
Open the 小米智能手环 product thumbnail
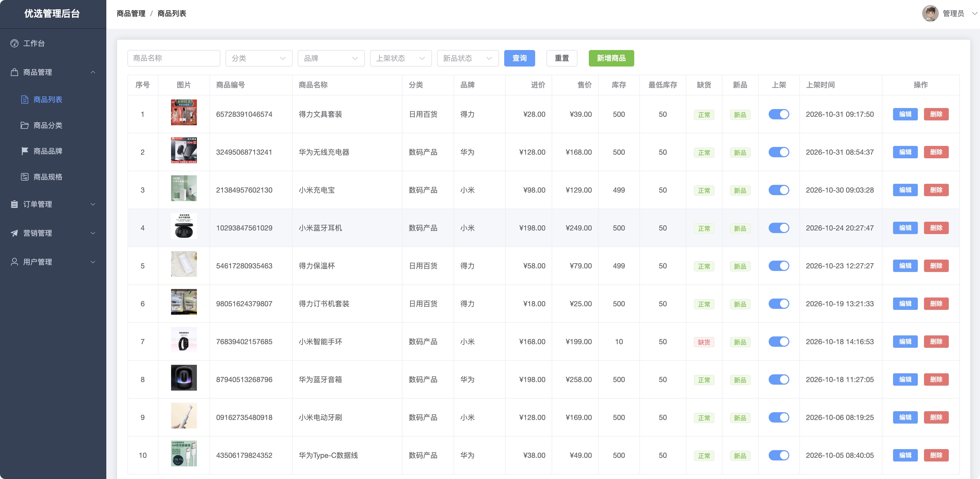(x=184, y=340)
